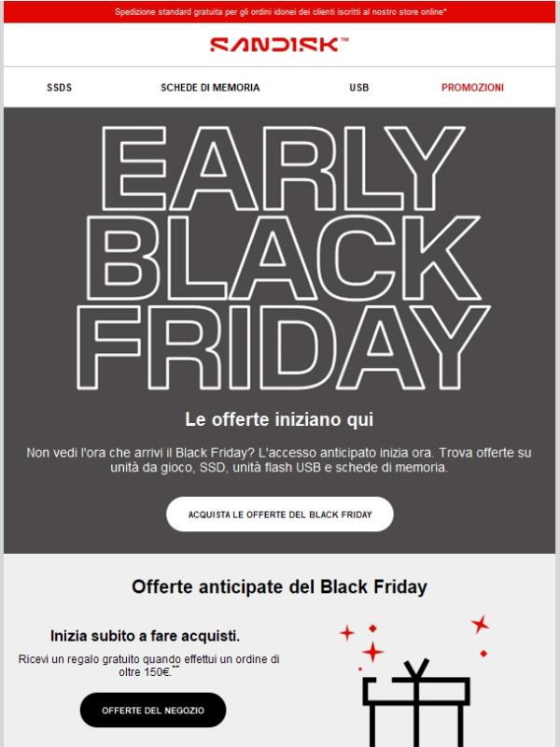Click the Le offerte iniziano qui heading

point(280,410)
